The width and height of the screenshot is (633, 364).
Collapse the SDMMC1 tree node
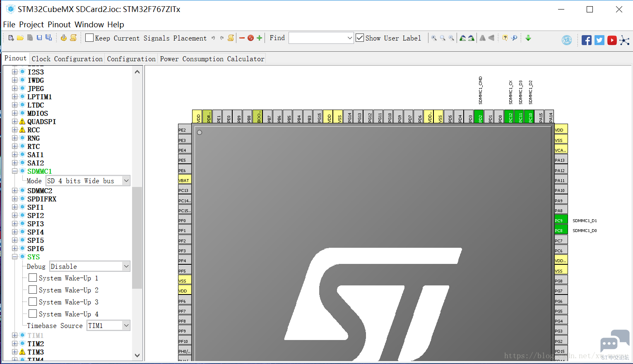[15, 171]
